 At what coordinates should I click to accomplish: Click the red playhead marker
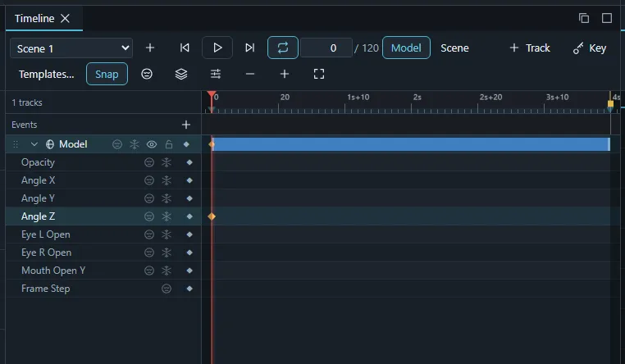(212, 96)
